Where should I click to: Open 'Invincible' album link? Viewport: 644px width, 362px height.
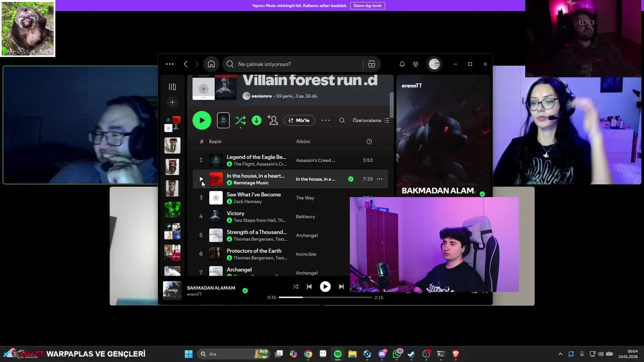306,254
